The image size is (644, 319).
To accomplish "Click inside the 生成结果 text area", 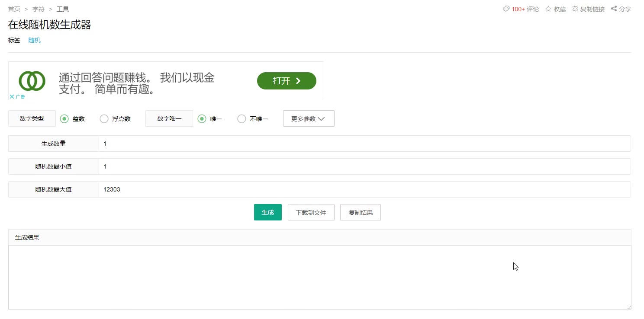I will click(x=319, y=278).
